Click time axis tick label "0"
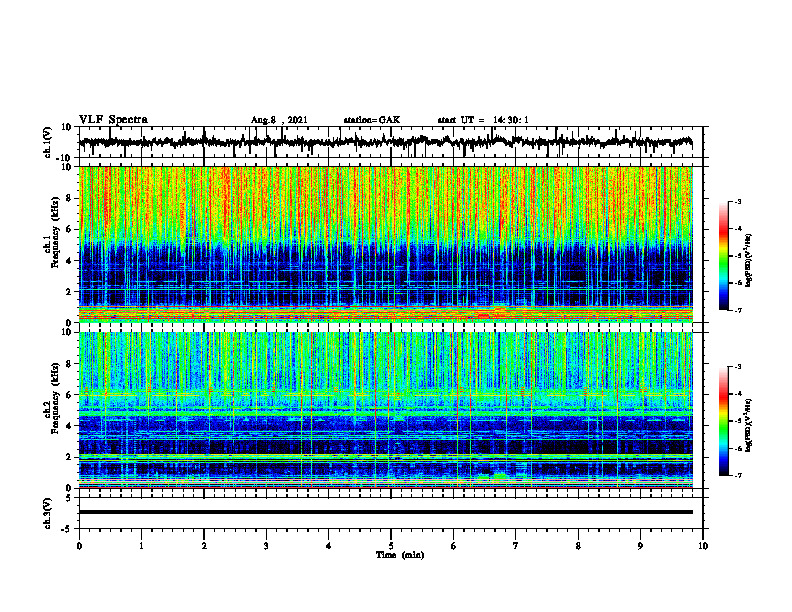This screenshot has width=792, height=612. click(x=79, y=546)
